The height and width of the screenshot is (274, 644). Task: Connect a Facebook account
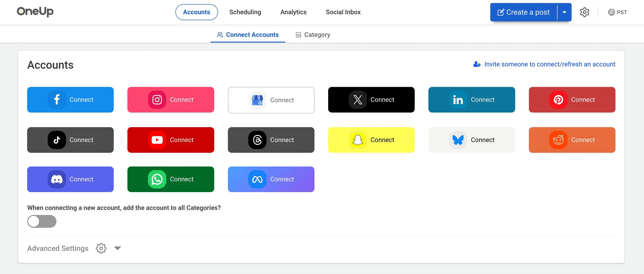(x=70, y=100)
